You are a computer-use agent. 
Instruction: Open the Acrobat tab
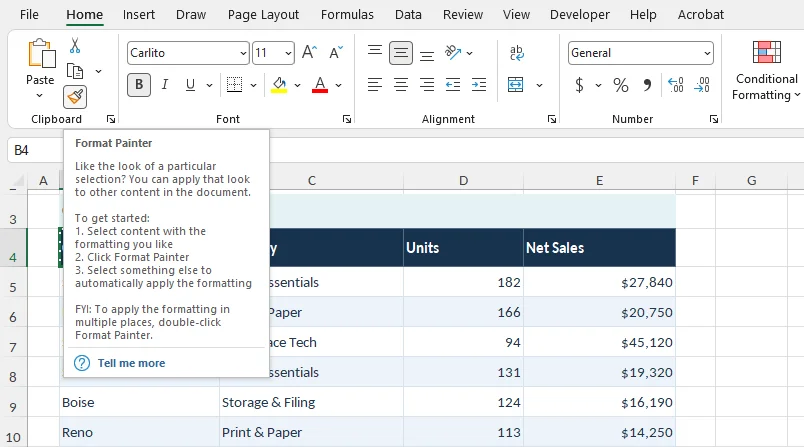pyautogui.click(x=700, y=14)
